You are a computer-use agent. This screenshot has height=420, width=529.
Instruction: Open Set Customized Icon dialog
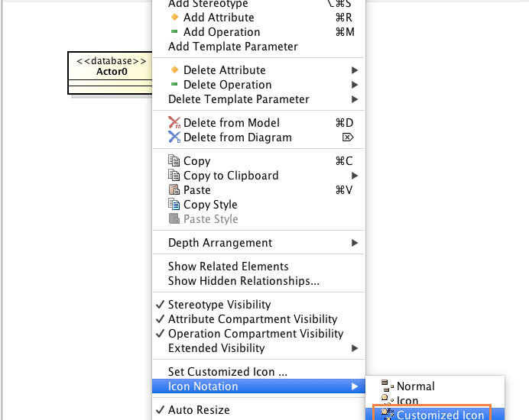228,372
